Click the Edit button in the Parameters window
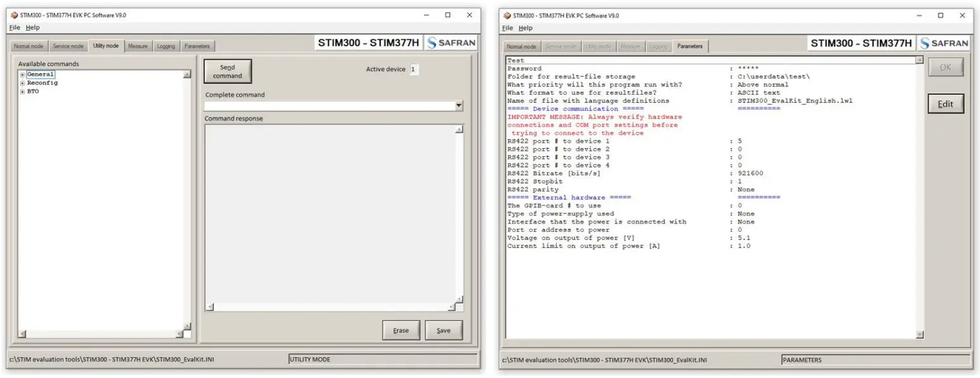 [945, 104]
